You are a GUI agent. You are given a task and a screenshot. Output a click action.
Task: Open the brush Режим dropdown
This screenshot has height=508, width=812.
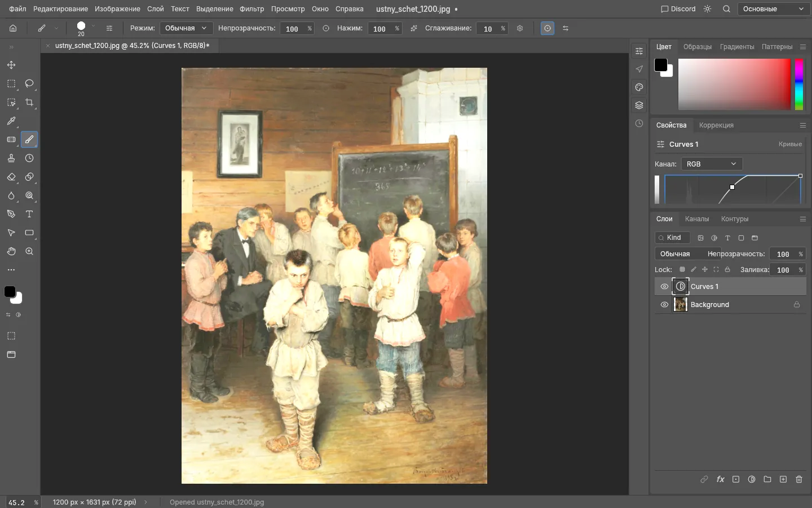coord(186,28)
